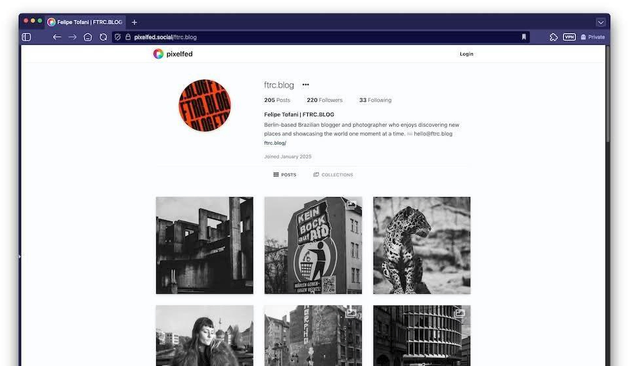The image size is (630, 366).
Task: Open the extensions puzzle icon
Action: click(x=553, y=37)
